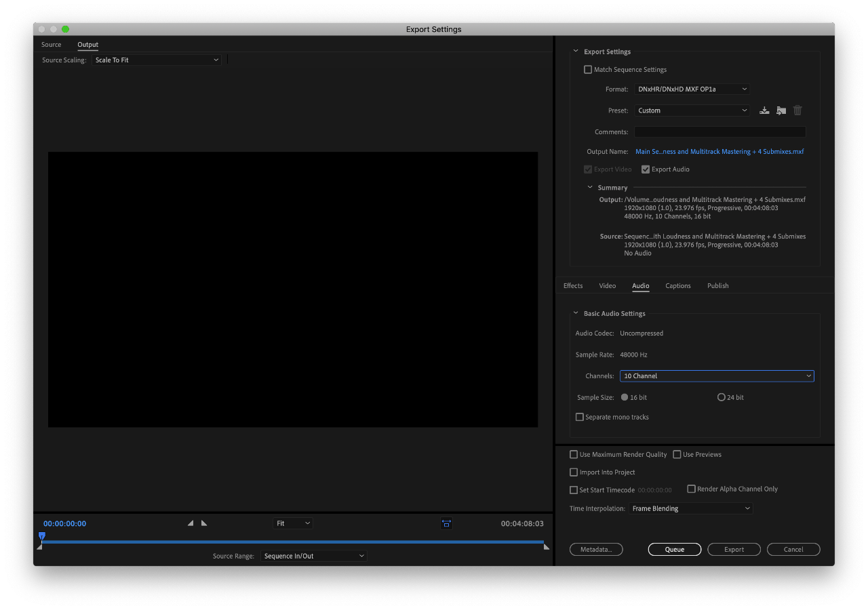
Task: Switch to the Video tab
Action: [608, 286]
